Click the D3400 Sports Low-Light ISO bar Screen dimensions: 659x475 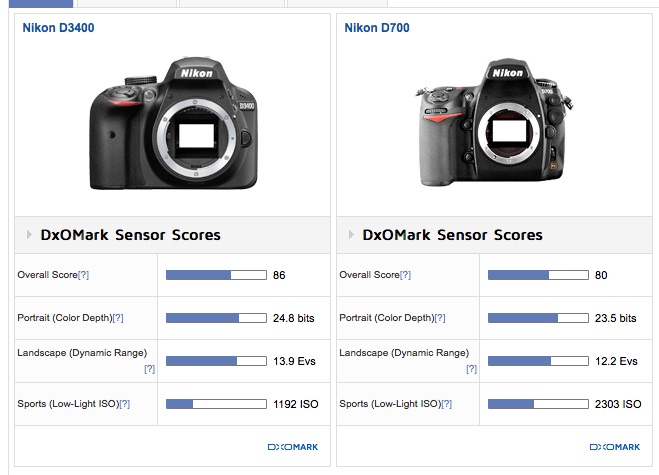click(216, 404)
